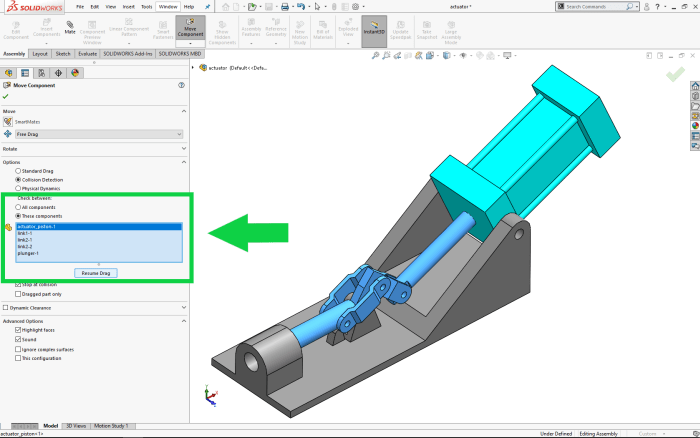700x438 pixels.
Task: Click the View Settings monitor icon
Action: (x=507, y=56)
